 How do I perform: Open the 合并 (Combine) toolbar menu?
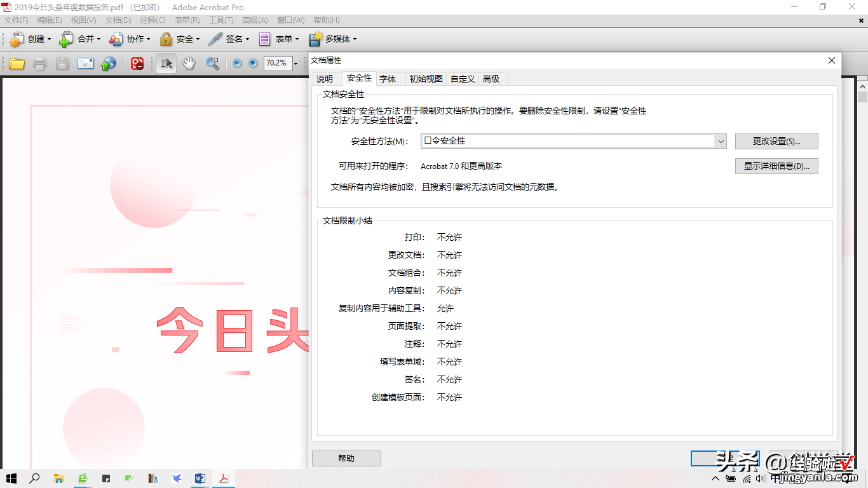pos(80,39)
